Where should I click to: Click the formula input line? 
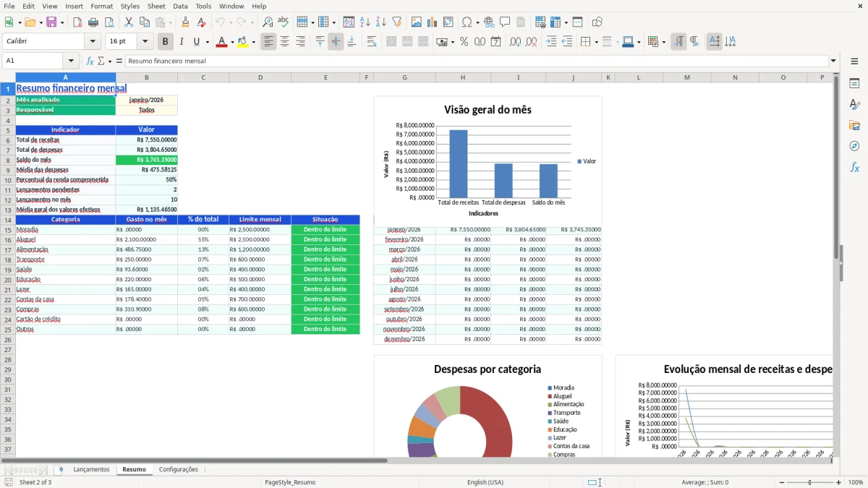click(x=477, y=61)
